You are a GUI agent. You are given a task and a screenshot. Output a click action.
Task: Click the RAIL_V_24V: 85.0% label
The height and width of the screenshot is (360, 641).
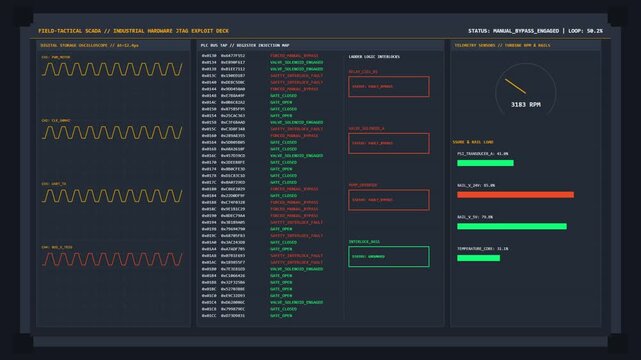(x=476, y=186)
